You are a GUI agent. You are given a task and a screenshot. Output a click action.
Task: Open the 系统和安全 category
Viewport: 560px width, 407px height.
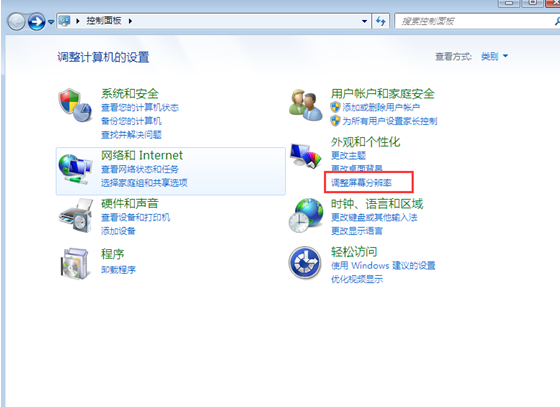point(130,94)
